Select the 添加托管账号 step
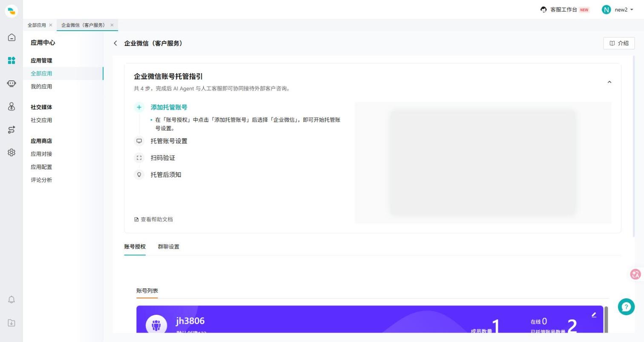 click(169, 107)
